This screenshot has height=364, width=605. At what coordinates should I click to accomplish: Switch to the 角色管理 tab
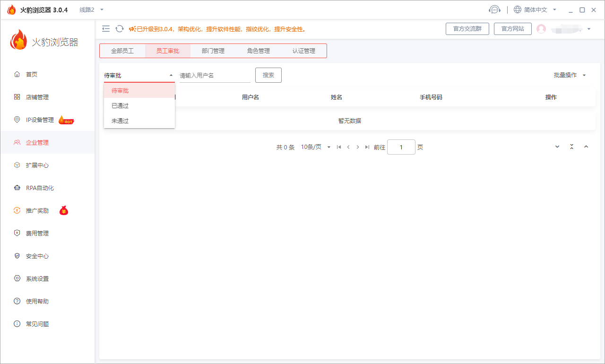click(259, 51)
